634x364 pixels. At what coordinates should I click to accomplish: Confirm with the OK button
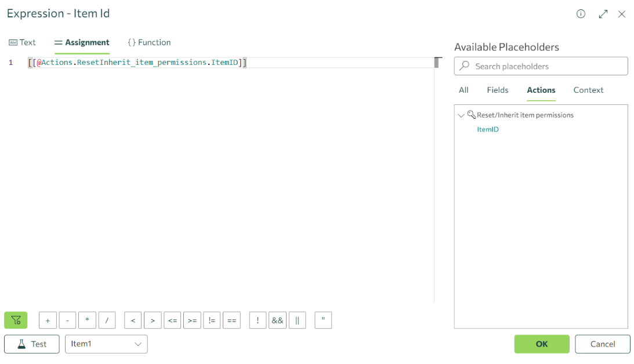point(542,344)
